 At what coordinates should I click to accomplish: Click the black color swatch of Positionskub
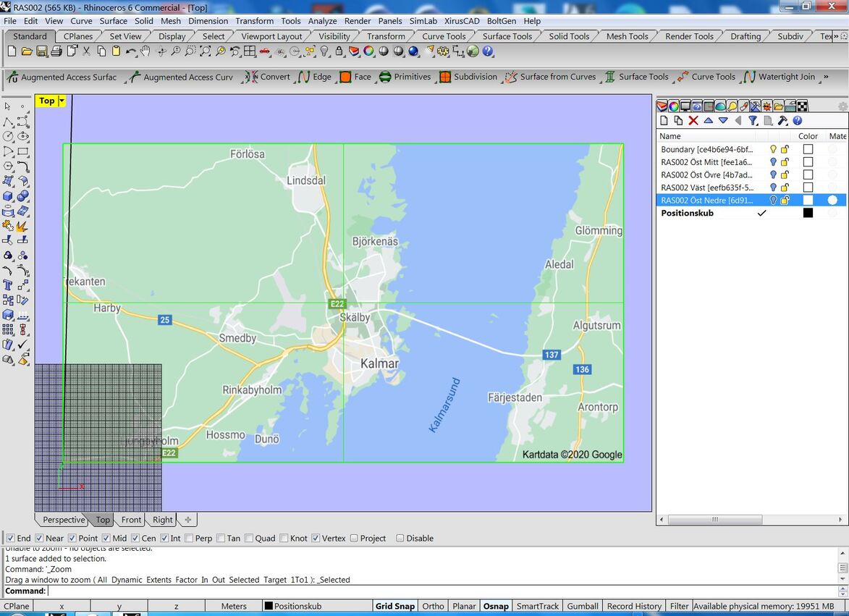(x=808, y=213)
